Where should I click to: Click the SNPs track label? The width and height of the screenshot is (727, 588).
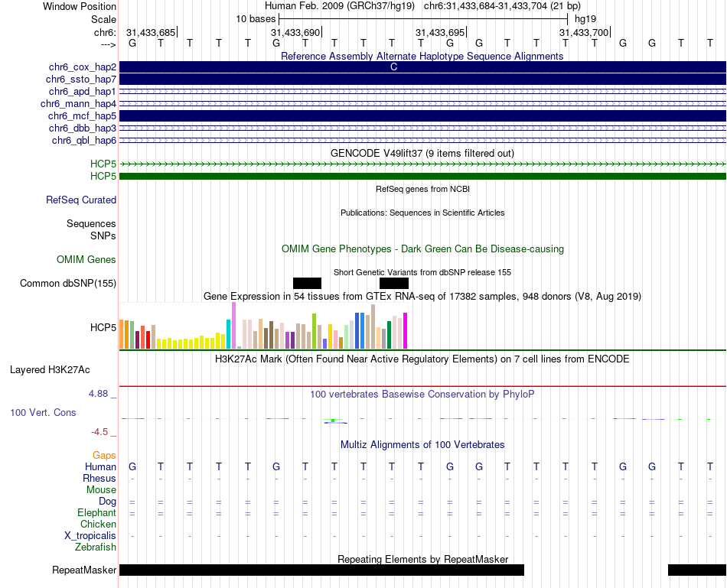tap(103, 236)
